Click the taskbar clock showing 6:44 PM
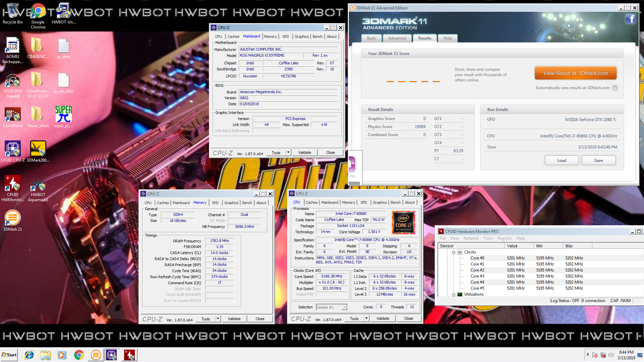Image resolution: width=644 pixels, height=362 pixels. [x=626, y=355]
